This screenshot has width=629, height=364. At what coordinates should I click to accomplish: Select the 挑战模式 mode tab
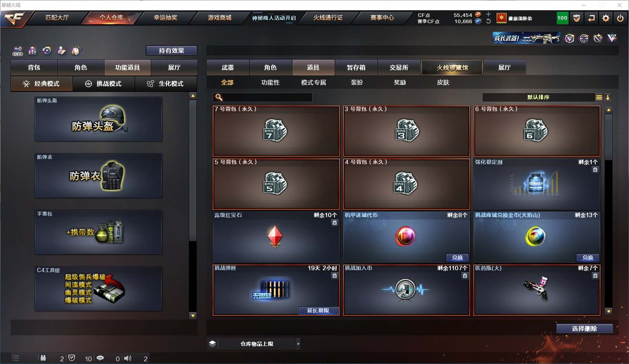(x=104, y=84)
